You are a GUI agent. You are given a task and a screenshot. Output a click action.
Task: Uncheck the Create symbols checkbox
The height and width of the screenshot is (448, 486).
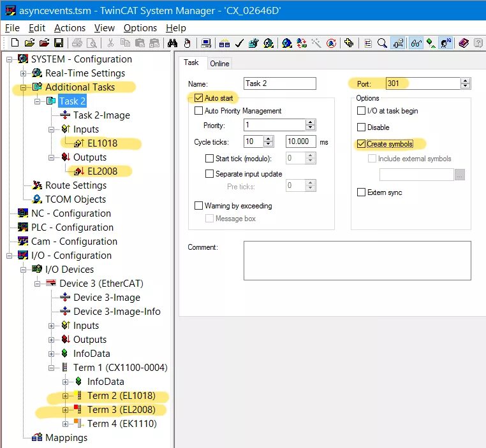click(x=361, y=143)
